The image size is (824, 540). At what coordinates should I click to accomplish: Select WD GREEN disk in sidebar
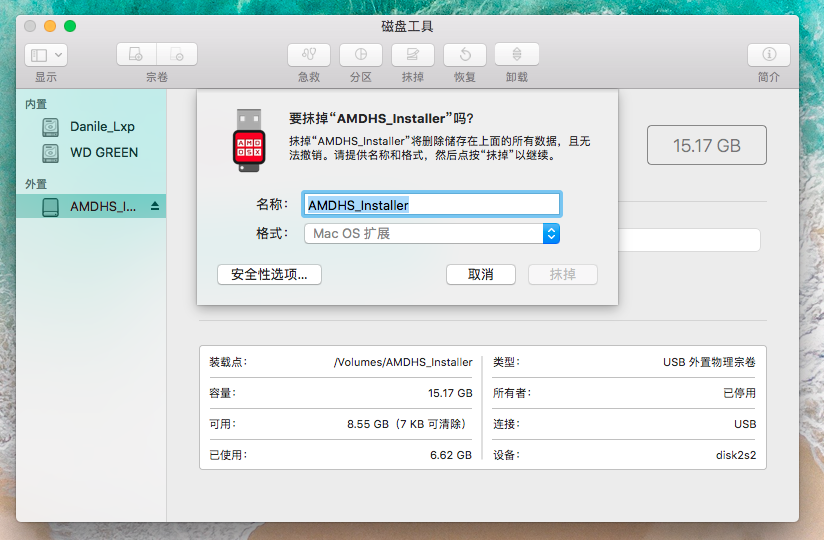(x=103, y=153)
